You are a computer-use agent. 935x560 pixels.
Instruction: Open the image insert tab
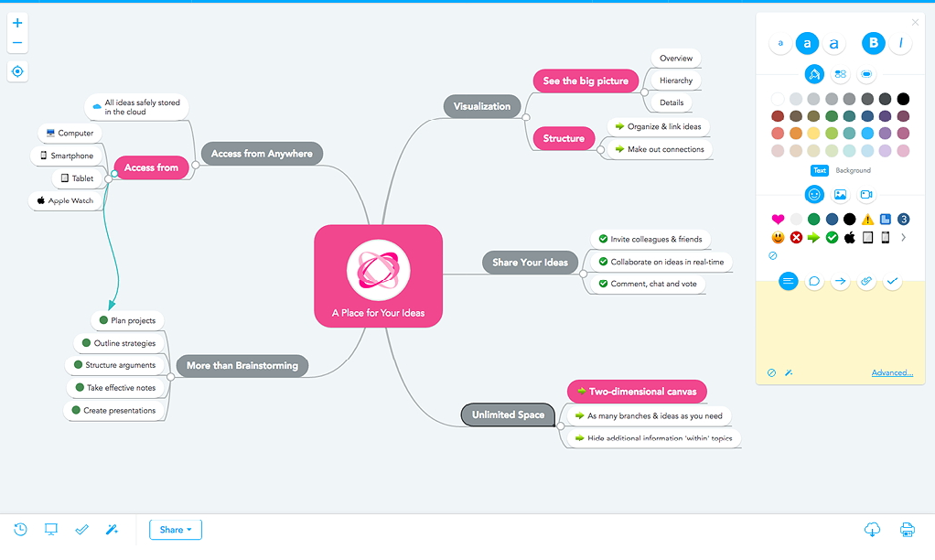pos(840,194)
